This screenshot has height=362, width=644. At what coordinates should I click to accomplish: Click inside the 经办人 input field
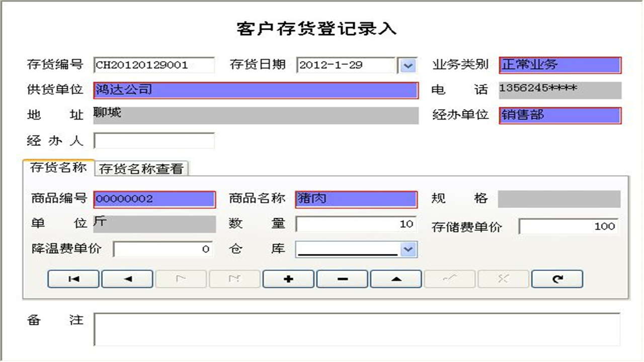pyautogui.click(x=153, y=140)
